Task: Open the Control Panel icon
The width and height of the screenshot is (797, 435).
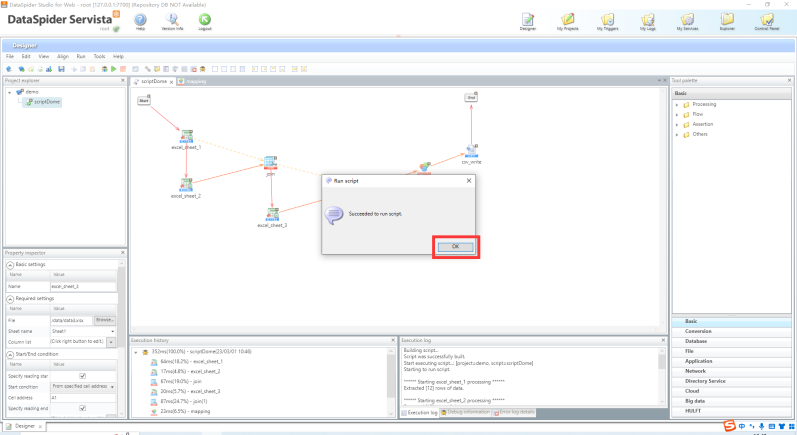Action: [x=767, y=21]
